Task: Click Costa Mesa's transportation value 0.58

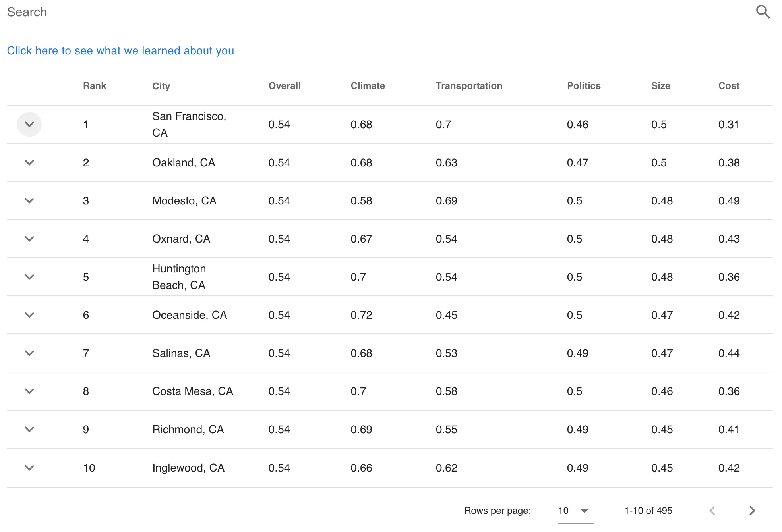Action: pyautogui.click(x=446, y=391)
